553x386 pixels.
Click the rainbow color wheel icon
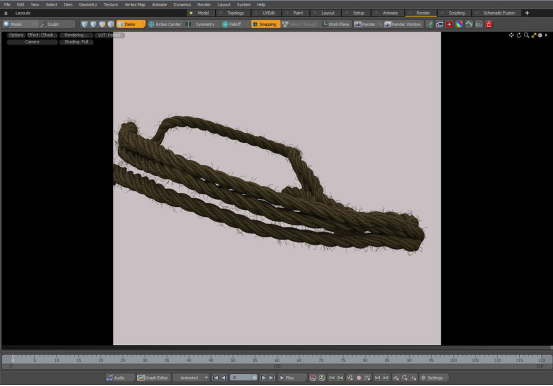click(459, 24)
